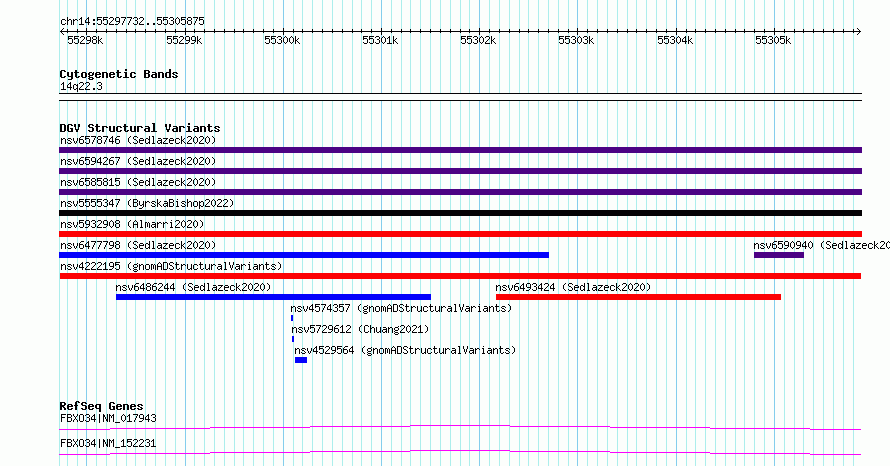Select the blue nsv6477798 variant bar
This screenshot has height=466, width=890.
304,255
